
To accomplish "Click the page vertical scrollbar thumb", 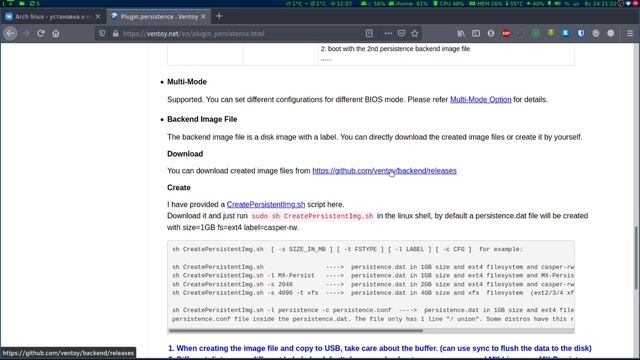I will [x=636, y=257].
